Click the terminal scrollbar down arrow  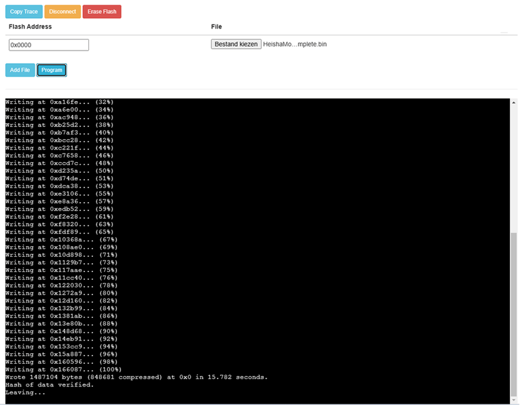513,400
